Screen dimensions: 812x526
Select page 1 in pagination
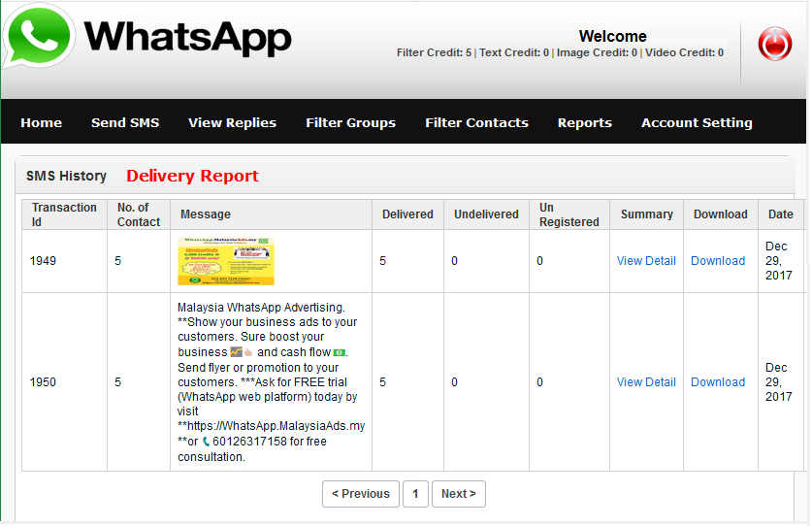(415, 494)
